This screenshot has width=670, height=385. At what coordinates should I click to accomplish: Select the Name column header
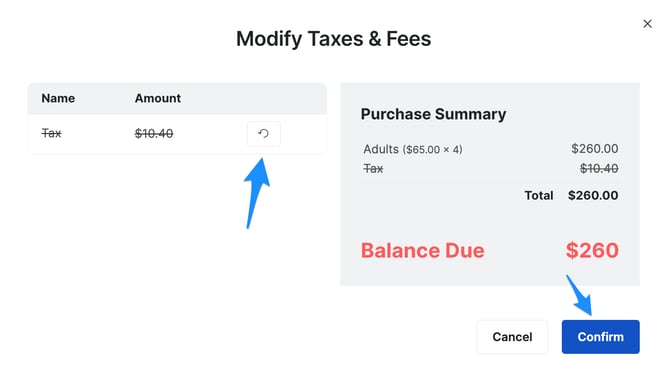(x=58, y=98)
